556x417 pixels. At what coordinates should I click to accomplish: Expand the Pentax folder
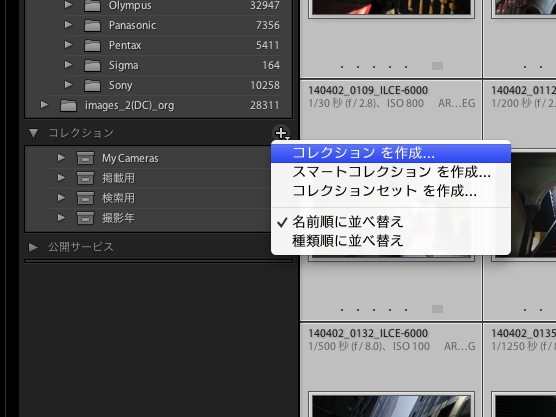coord(68,45)
